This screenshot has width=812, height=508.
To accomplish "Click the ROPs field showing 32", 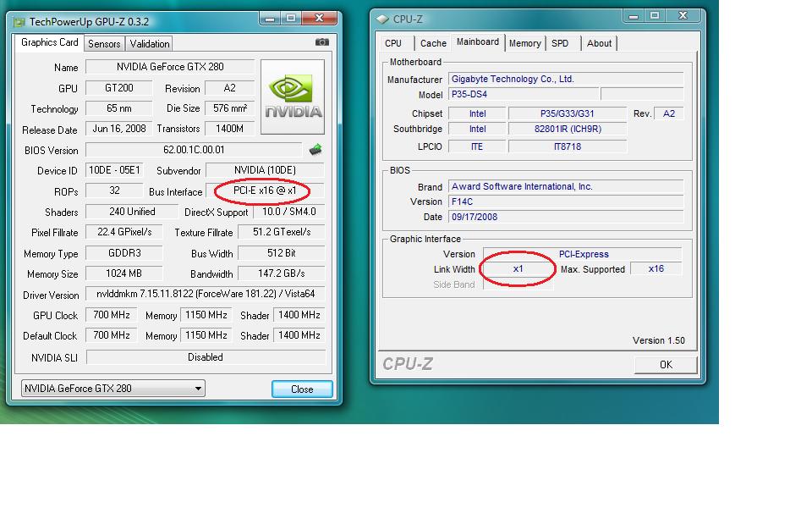I will 114,190.
